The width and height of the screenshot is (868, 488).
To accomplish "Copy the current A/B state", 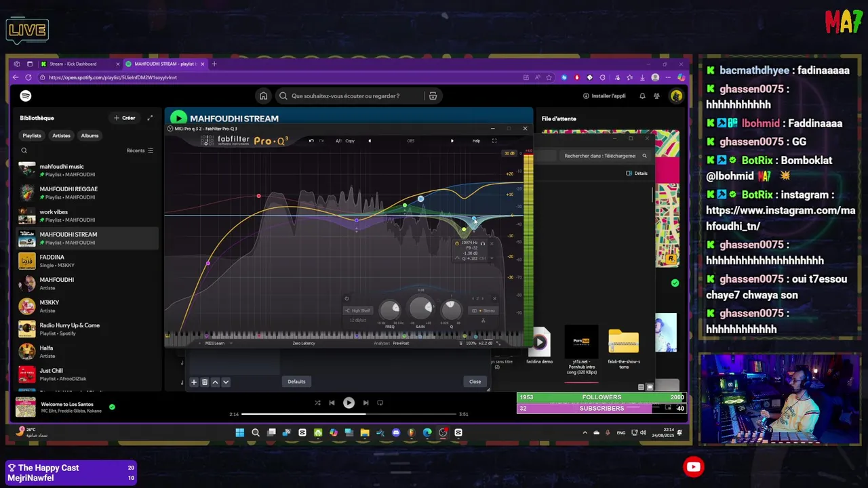I will (350, 141).
